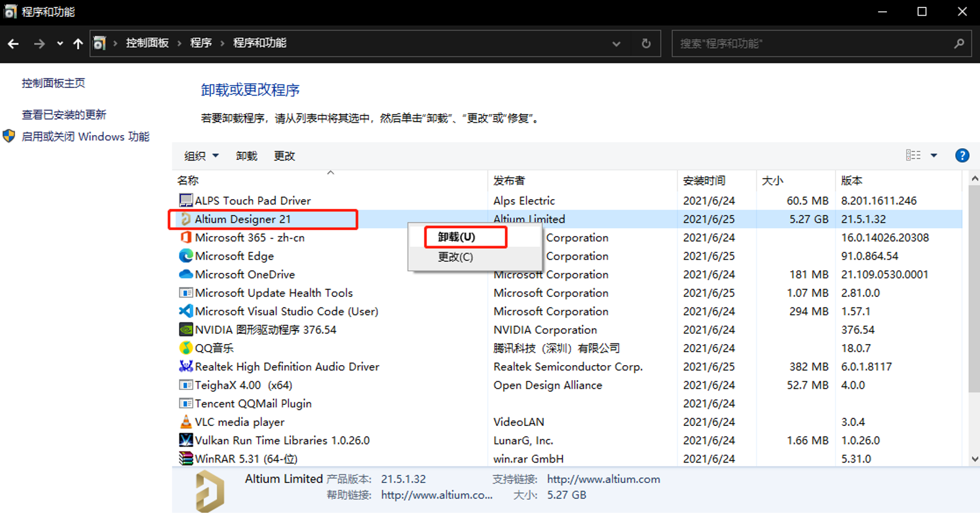Click publisher 腾讯科技（深圳）有限公司

pos(556,348)
